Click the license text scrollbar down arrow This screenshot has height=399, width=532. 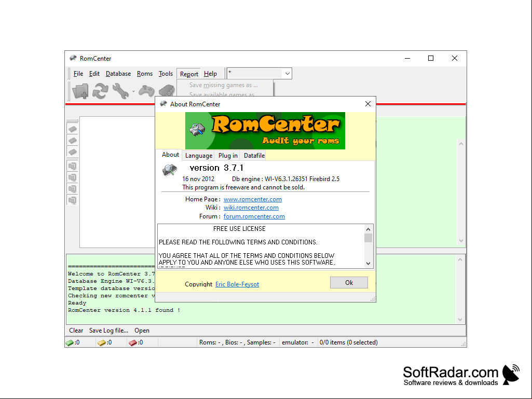pos(368,263)
